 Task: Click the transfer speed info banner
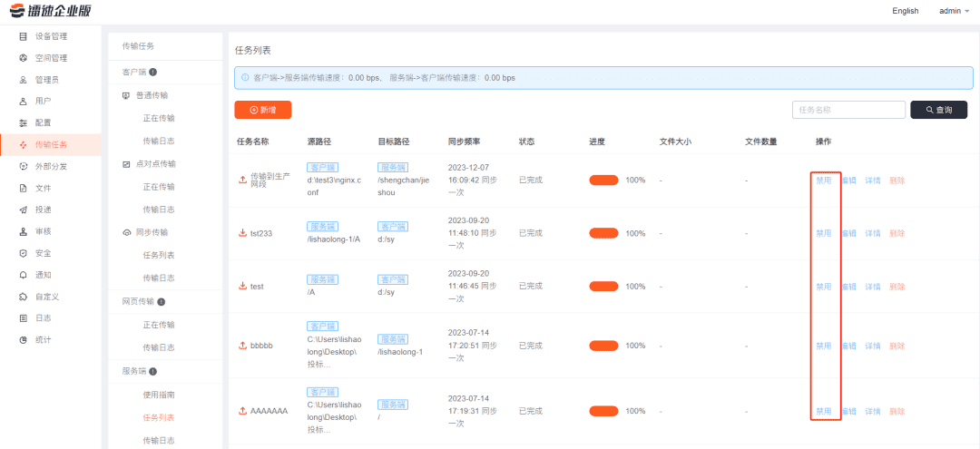[603, 78]
